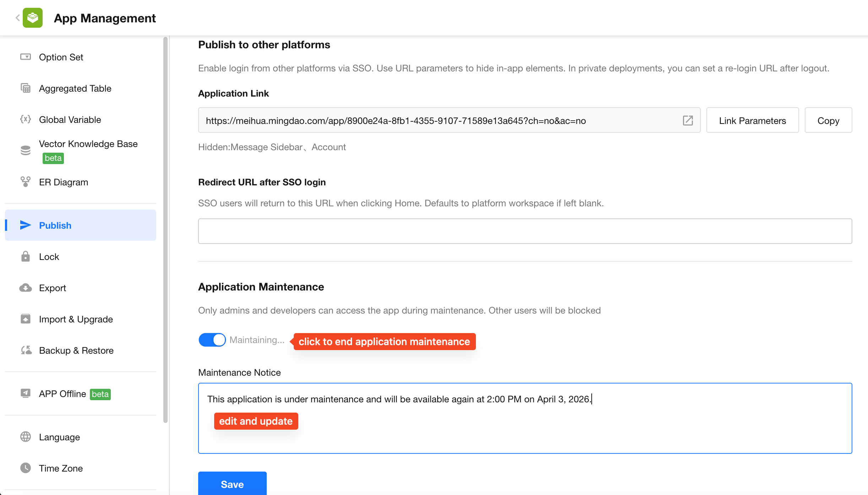Open application link in new window icon
The width and height of the screenshot is (868, 495).
pos(688,120)
